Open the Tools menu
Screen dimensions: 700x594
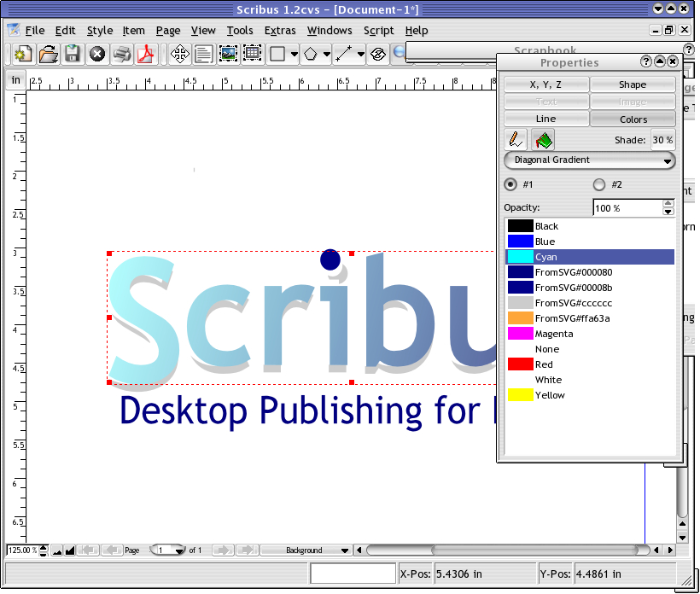pos(240,31)
